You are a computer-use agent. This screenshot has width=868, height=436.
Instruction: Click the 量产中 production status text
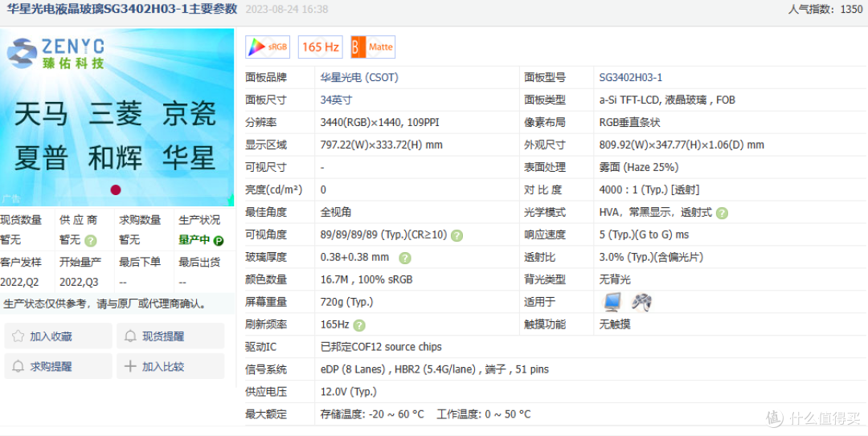(194, 241)
